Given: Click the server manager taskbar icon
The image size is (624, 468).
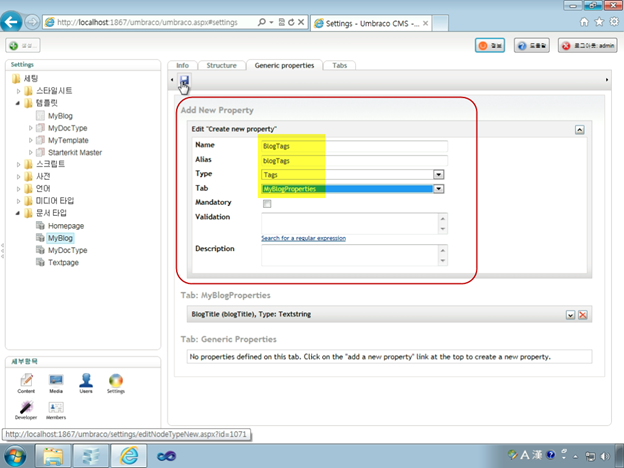Looking at the screenshot, I should coord(91,456).
